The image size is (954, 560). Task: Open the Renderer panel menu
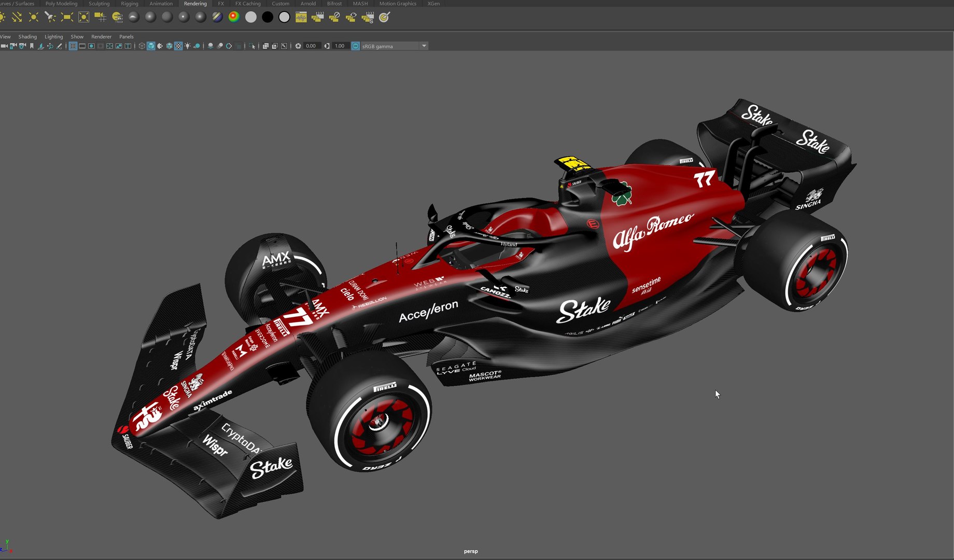click(102, 37)
